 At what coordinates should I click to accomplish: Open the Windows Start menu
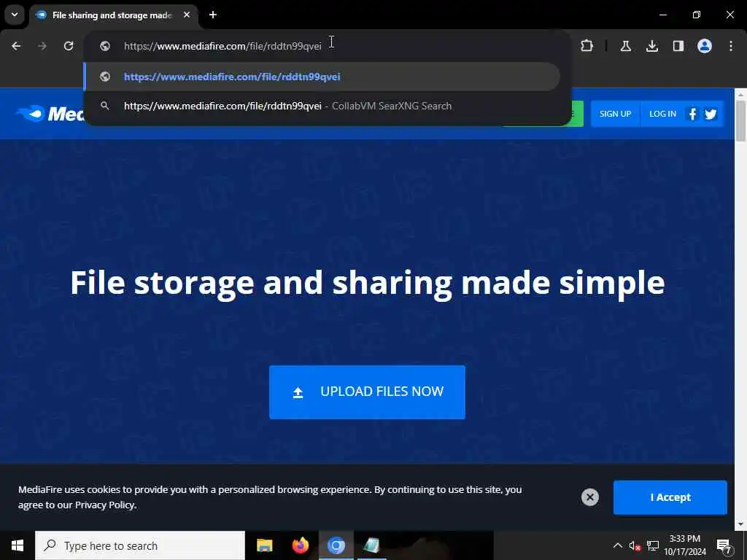click(18, 545)
